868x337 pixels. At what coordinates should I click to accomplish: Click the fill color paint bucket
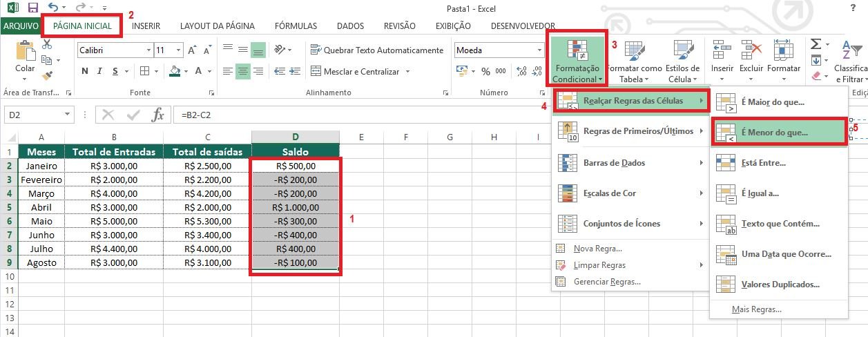click(x=175, y=71)
